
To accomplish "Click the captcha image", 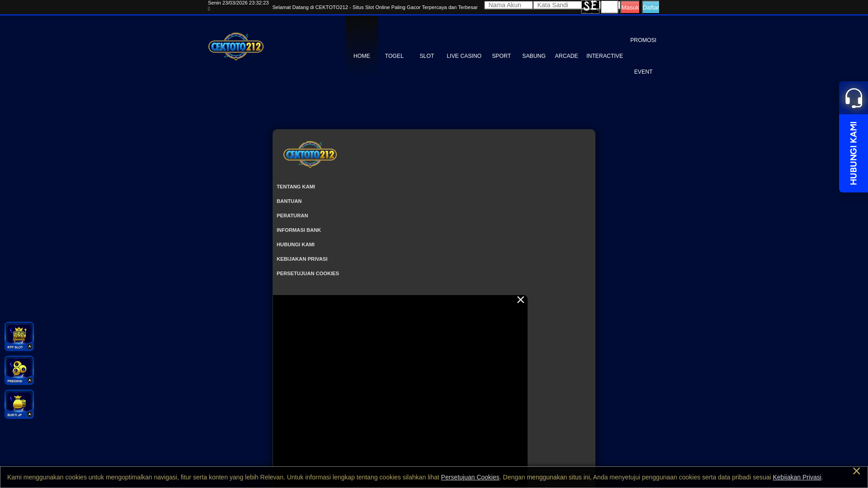I will (590, 7).
